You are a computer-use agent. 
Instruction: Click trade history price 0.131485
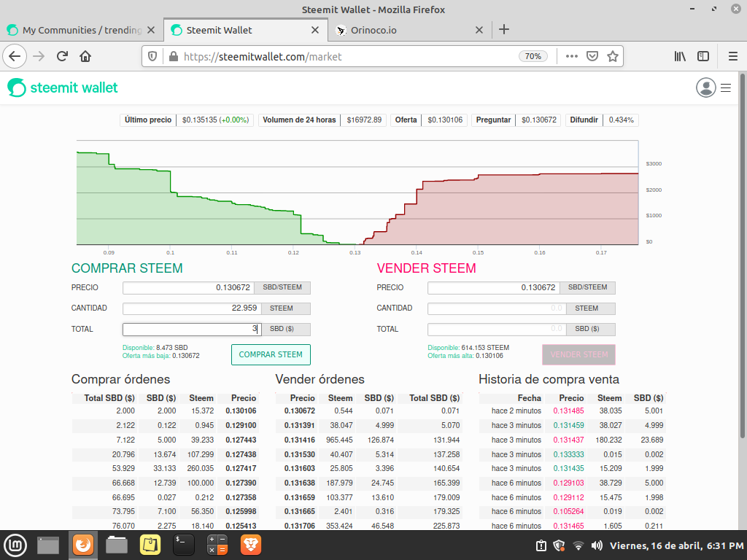pos(568,411)
